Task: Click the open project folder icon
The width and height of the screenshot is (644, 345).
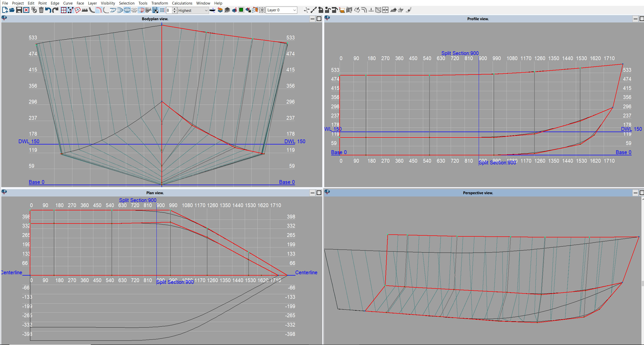Action: 12,10
